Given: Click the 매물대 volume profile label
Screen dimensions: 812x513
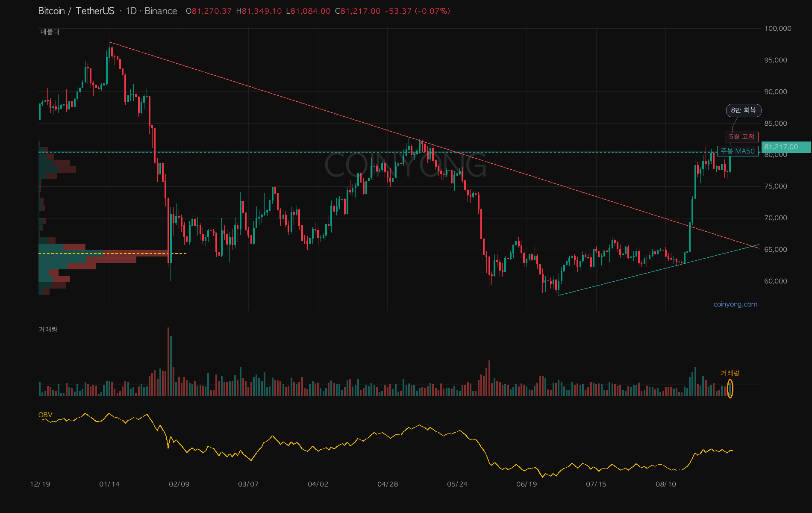Looking at the screenshot, I should coord(50,32).
